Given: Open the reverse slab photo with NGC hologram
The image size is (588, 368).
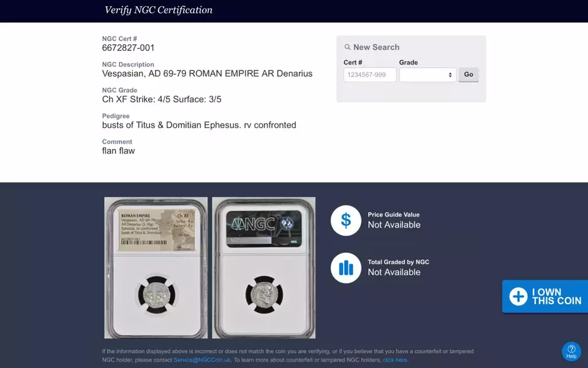Looking at the screenshot, I should (263, 267).
